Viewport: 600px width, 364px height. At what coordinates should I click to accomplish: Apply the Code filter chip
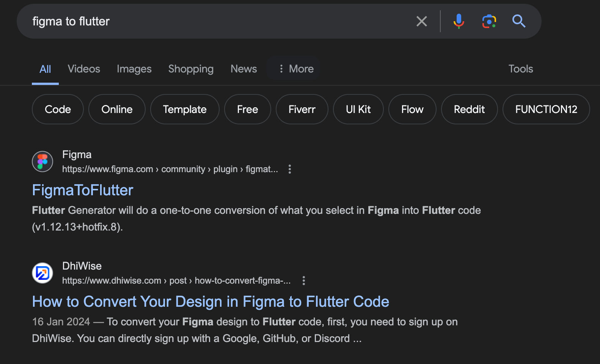(x=58, y=109)
